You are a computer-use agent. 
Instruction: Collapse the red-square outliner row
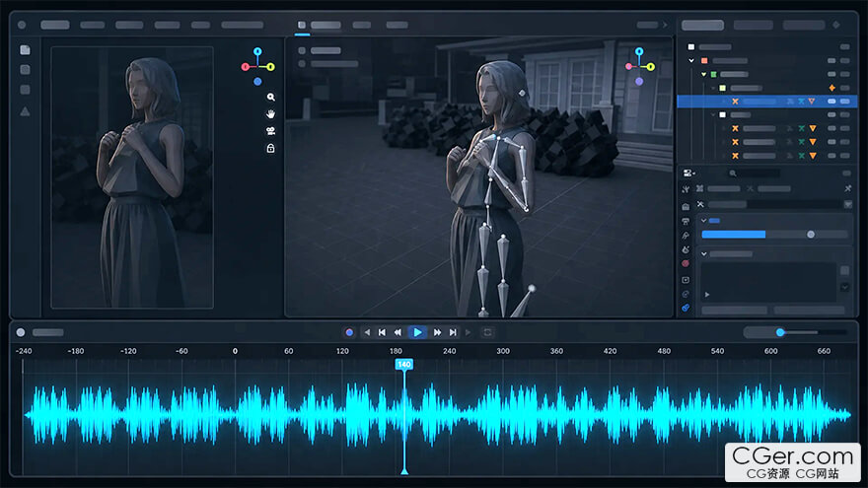(x=691, y=61)
